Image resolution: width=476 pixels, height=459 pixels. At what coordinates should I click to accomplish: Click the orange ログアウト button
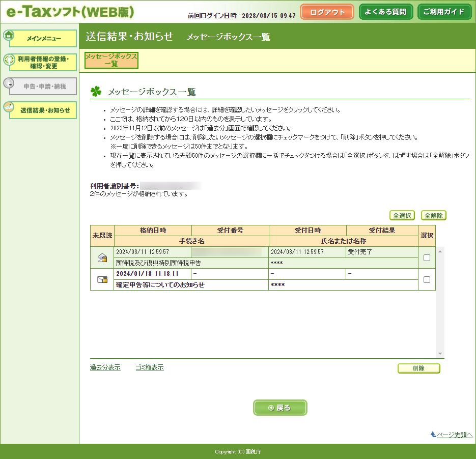tap(327, 12)
